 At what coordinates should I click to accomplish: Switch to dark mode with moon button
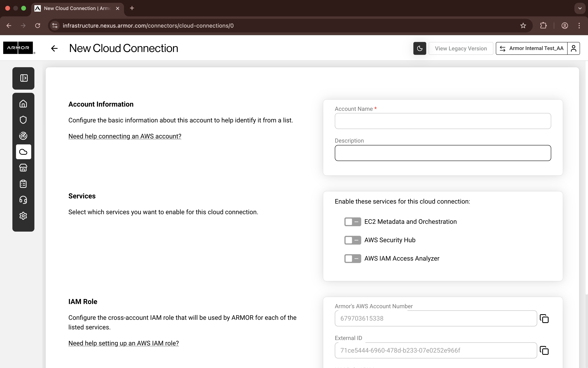click(420, 48)
